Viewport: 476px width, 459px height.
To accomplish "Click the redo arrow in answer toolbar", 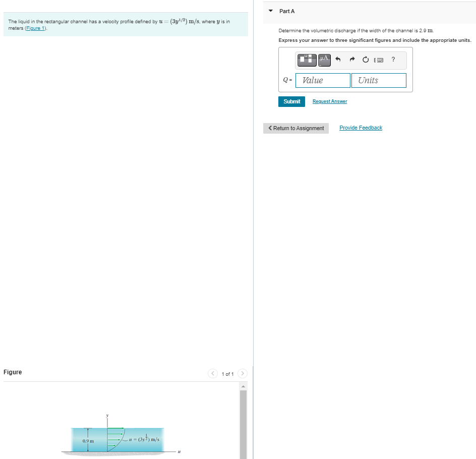I will pyautogui.click(x=351, y=60).
